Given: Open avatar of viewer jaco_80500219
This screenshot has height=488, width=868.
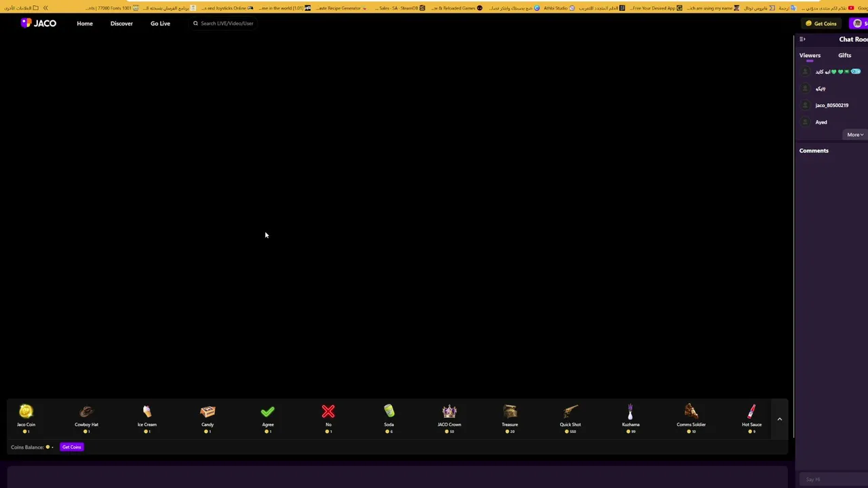Looking at the screenshot, I should (x=806, y=105).
